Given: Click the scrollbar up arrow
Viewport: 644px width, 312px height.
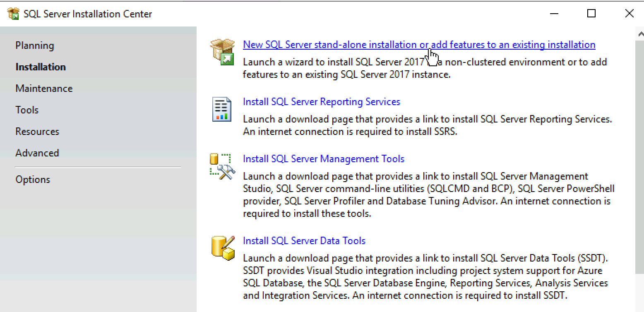Looking at the screenshot, I should 640,34.
